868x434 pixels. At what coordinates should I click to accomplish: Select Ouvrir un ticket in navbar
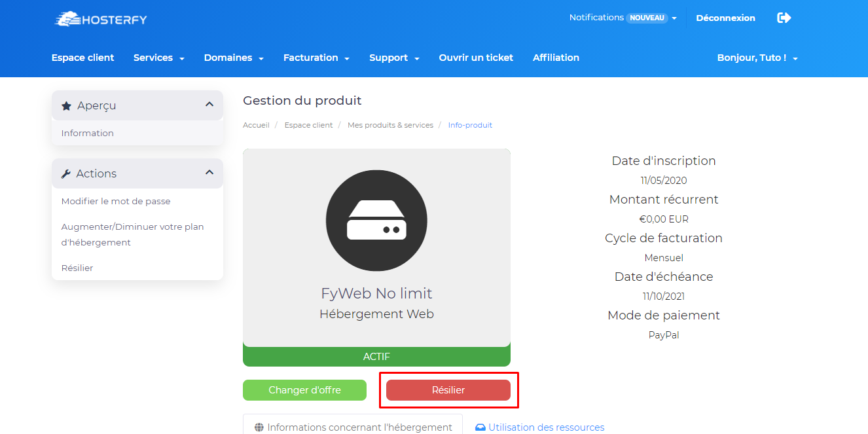[476, 58]
